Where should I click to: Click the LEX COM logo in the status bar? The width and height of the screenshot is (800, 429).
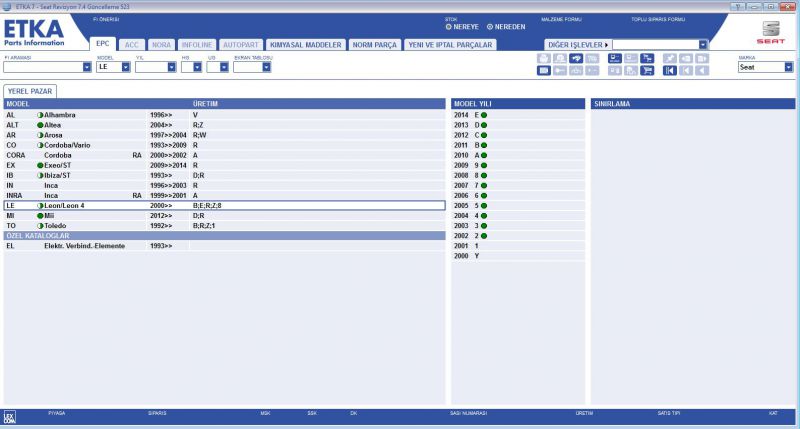tap(10, 417)
